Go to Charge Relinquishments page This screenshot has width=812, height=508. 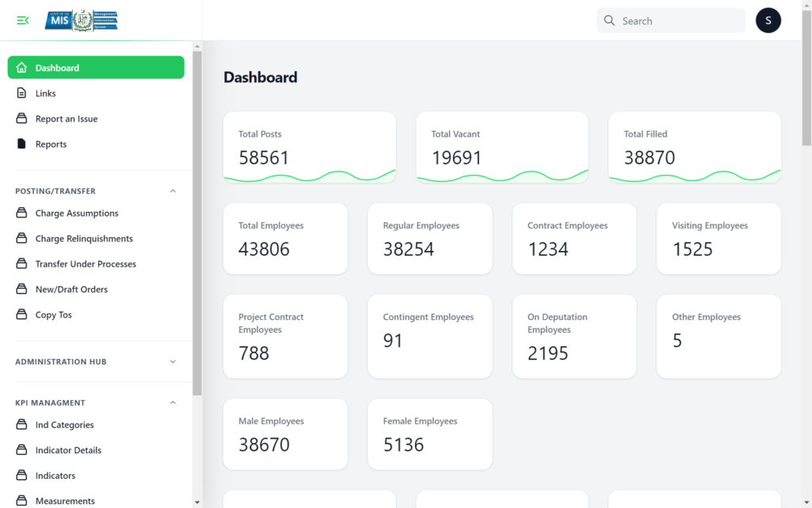point(84,239)
